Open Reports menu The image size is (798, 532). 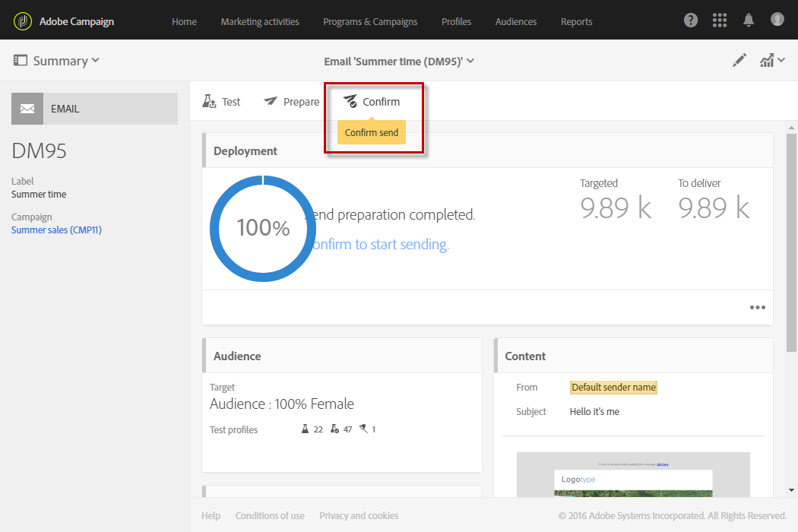576,21
